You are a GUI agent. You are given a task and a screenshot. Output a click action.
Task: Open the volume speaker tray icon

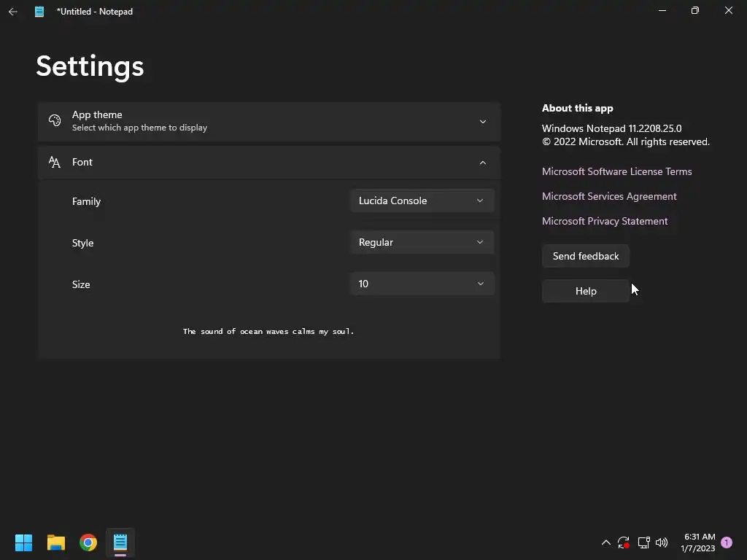coord(662,542)
